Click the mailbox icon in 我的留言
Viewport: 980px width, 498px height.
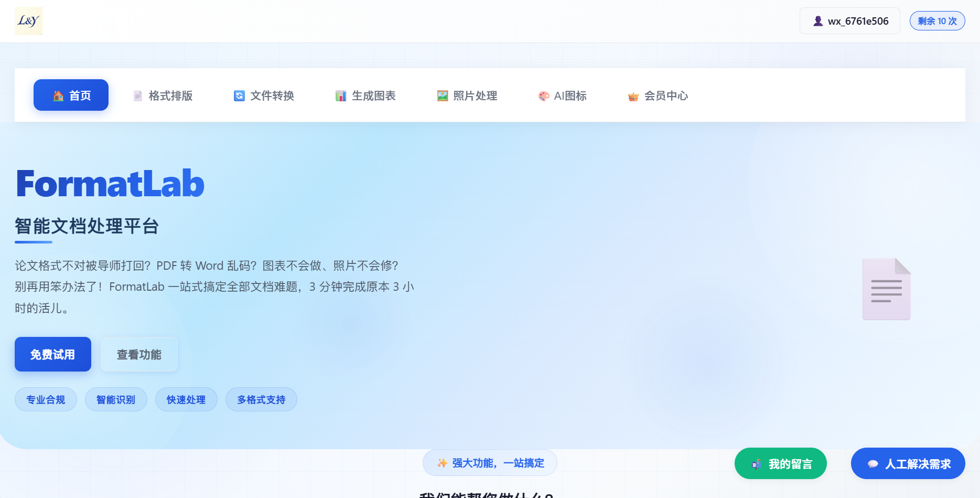[x=757, y=464]
